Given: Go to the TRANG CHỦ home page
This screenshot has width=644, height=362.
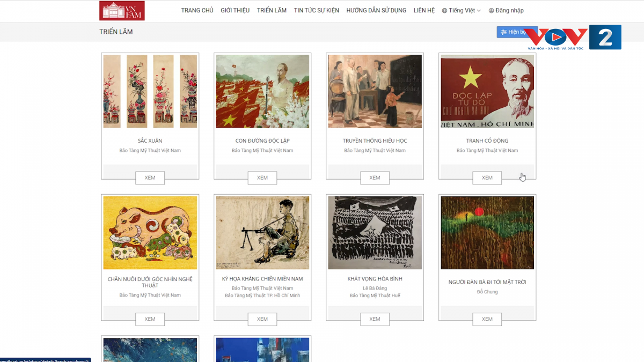Looking at the screenshot, I should [x=197, y=11].
